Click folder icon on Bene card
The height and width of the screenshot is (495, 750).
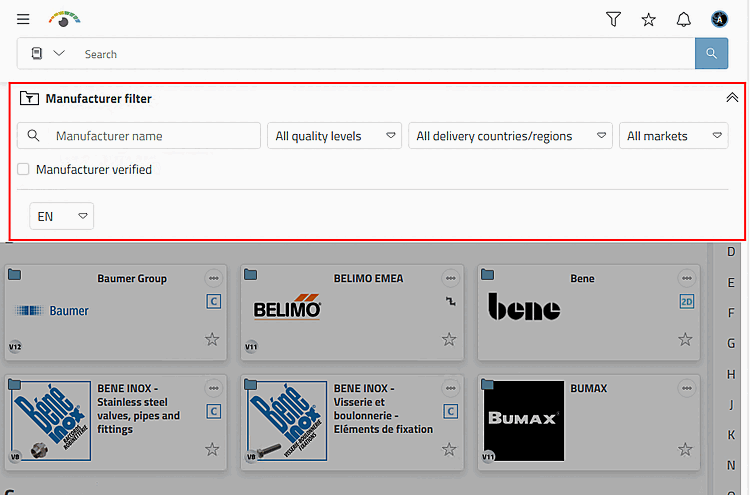pos(487,274)
